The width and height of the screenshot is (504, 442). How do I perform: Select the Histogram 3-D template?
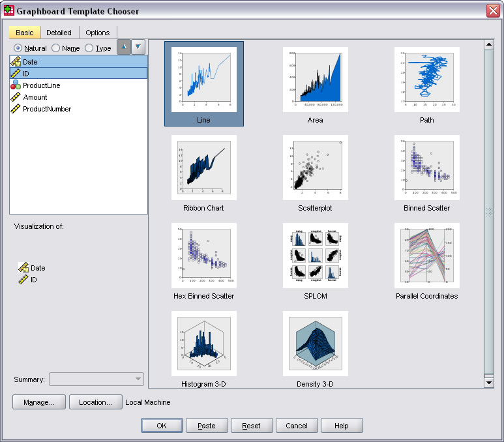tap(203, 344)
